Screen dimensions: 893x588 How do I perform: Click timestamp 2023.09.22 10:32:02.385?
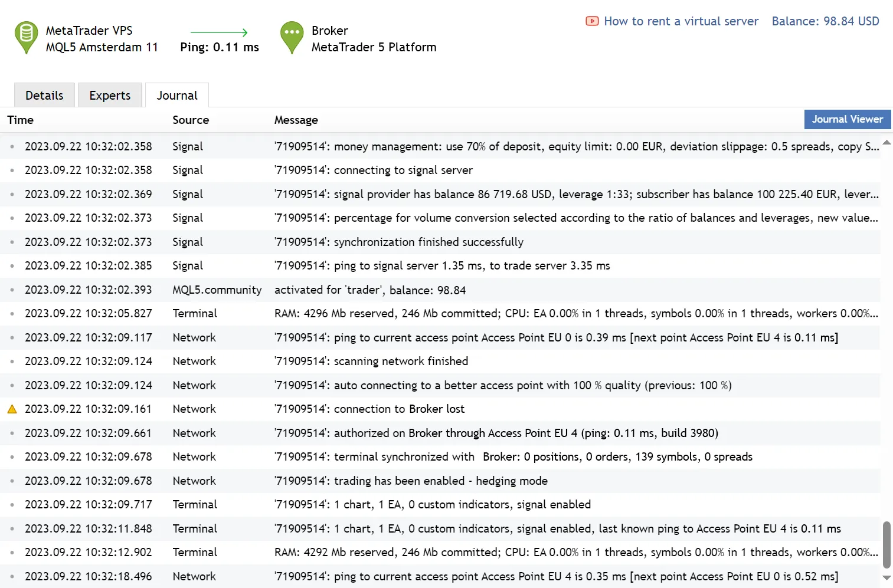coord(89,265)
